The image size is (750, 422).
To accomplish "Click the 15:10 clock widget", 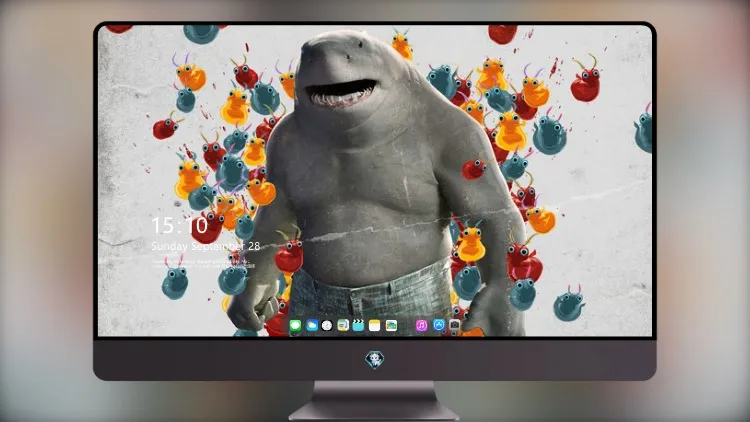I will 179,225.
